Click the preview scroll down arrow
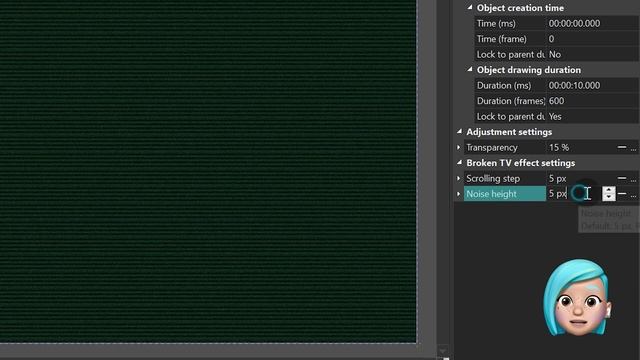This screenshot has height=360, width=640. pos(443,351)
